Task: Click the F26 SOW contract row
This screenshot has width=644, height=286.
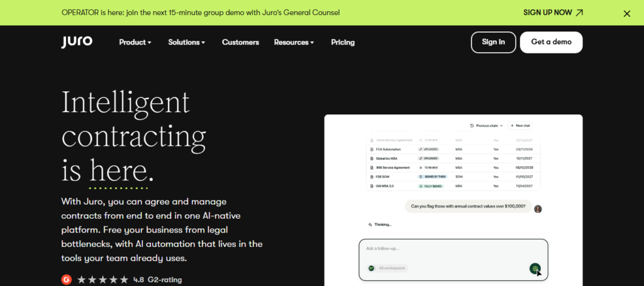Action: pyautogui.click(x=453, y=177)
